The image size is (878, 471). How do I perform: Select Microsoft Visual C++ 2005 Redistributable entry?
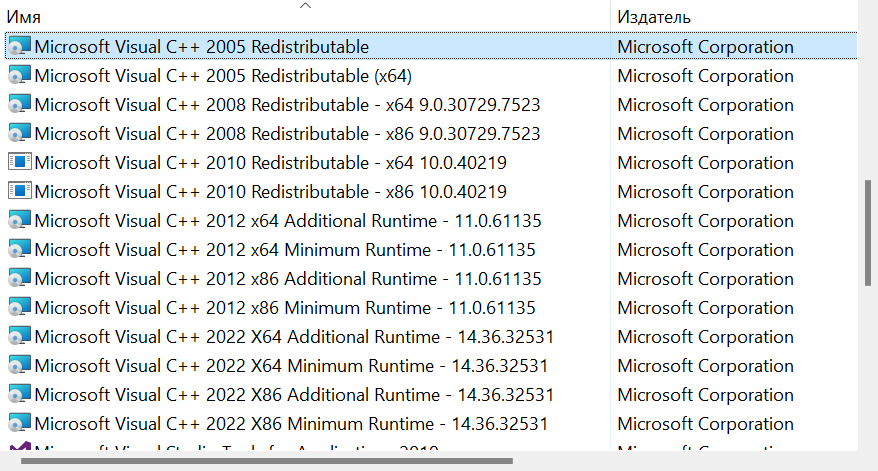201,47
